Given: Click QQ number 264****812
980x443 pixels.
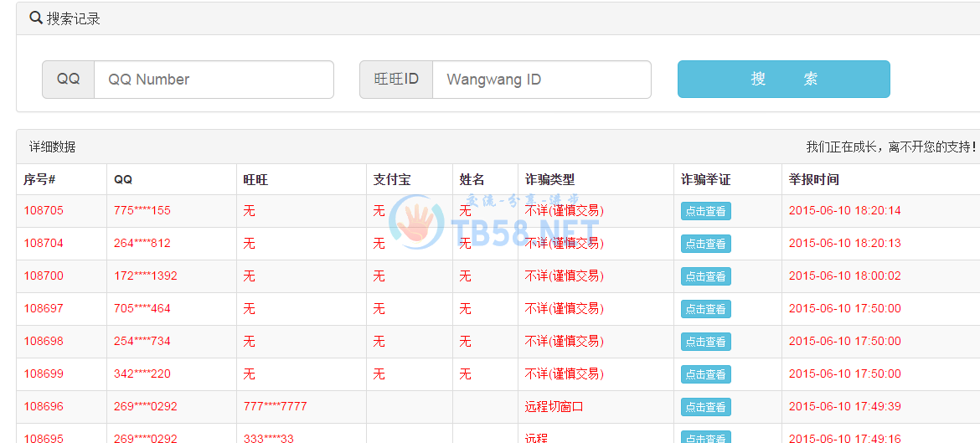Looking at the screenshot, I should tap(142, 243).
